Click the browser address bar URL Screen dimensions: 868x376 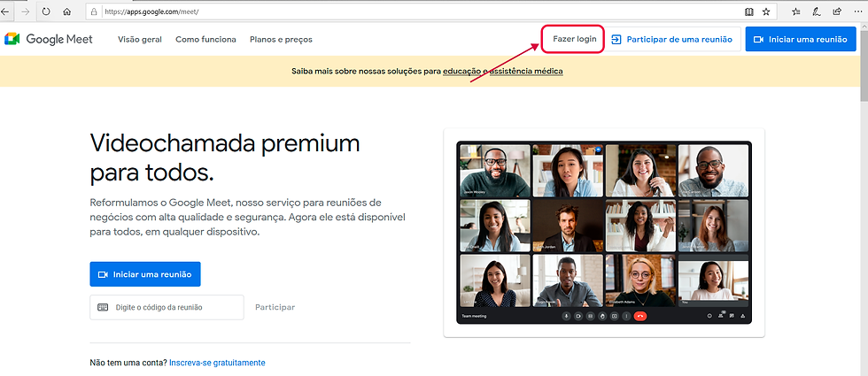coord(151,11)
